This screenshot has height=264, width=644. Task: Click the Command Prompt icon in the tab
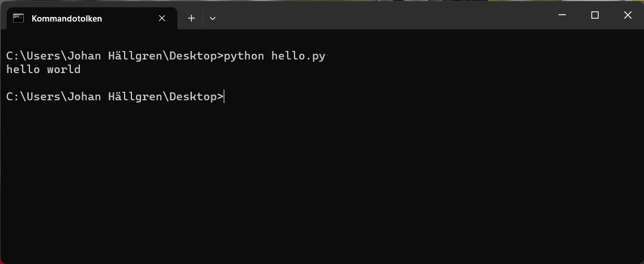pos(19,18)
